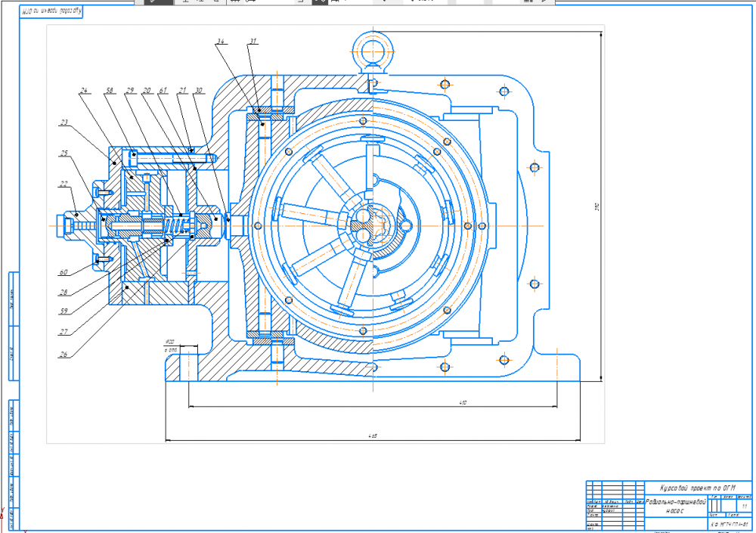
Task: Select callout number 59
Action: tap(65, 310)
